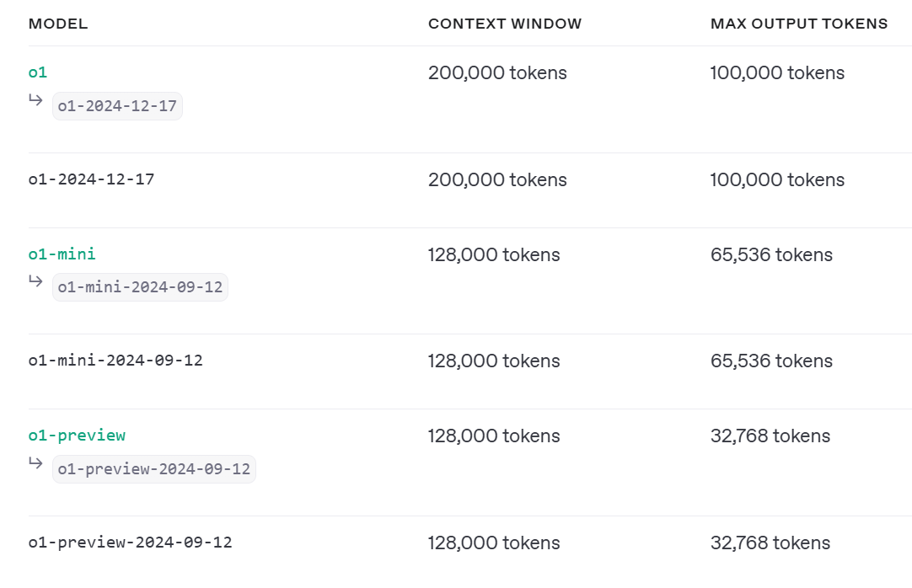The image size is (912, 588).
Task: Select the plain o1-preview-2024-09-12 row name
Action: click(130, 543)
